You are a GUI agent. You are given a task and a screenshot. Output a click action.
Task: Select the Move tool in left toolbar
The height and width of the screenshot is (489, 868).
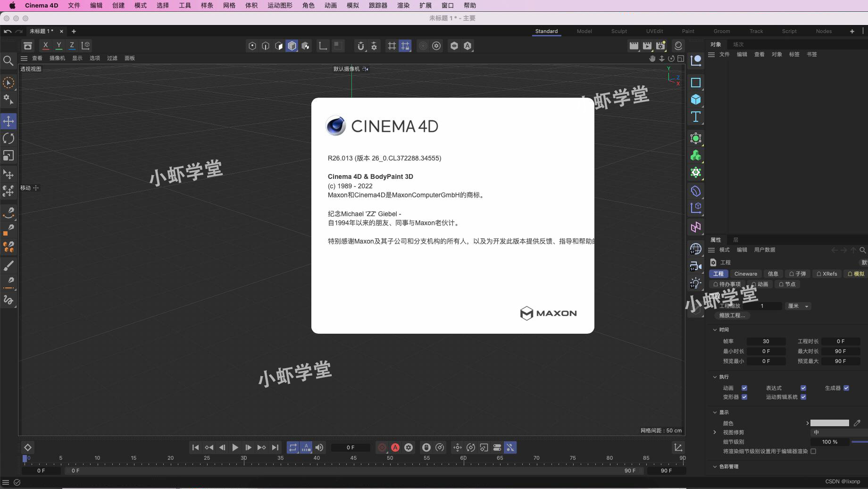pos(8,121)
